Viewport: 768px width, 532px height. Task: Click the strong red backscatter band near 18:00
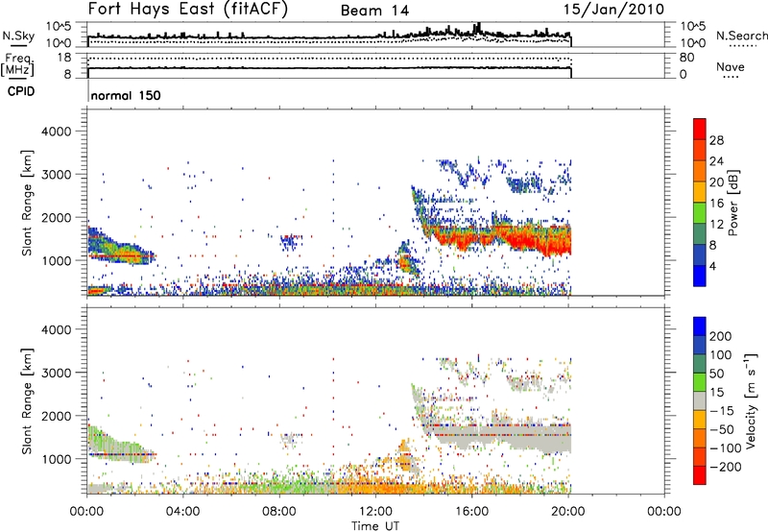click(519, 240)
